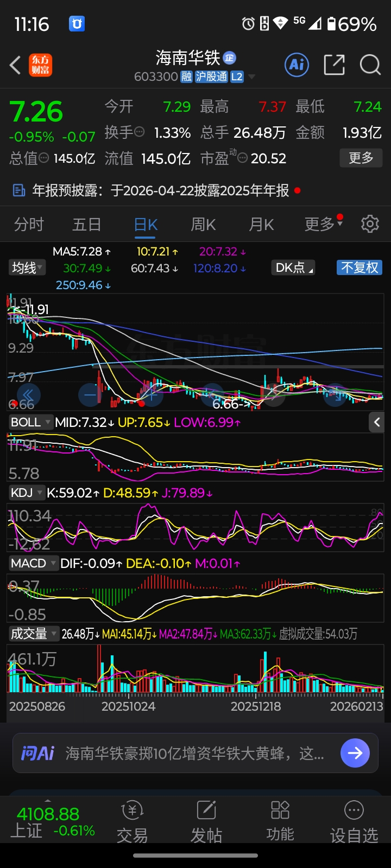Tap the chart jump-back double arrow overlay

29,394
